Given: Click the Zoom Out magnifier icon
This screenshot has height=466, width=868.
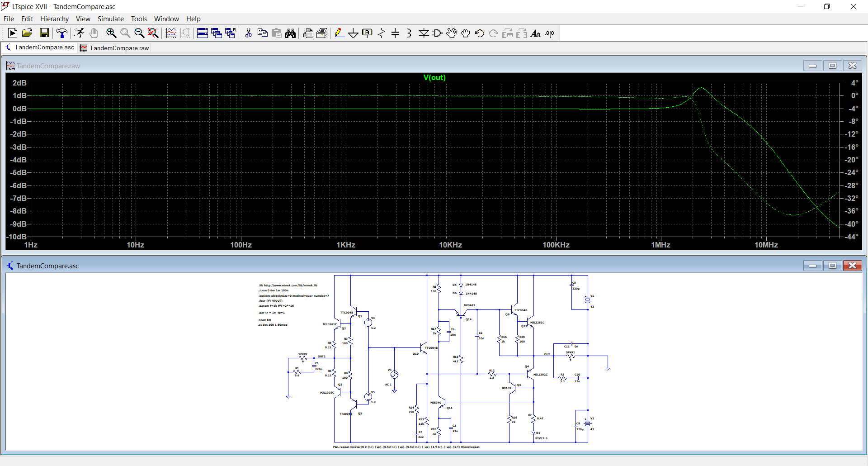Looking at the screenshot, I should pyautogui.click(x=139, y=33).
